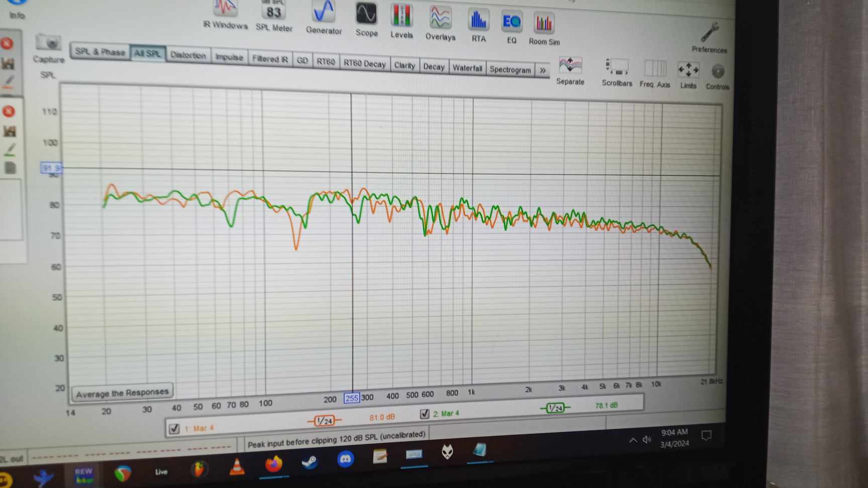Save first measurement disk icon
The height and width of the screenshot is (488, 868).
point(8,63)
